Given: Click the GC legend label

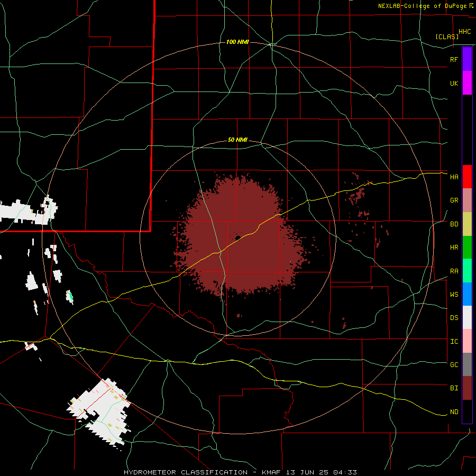Looking at the screenshot, I should [x=454, y=365].
